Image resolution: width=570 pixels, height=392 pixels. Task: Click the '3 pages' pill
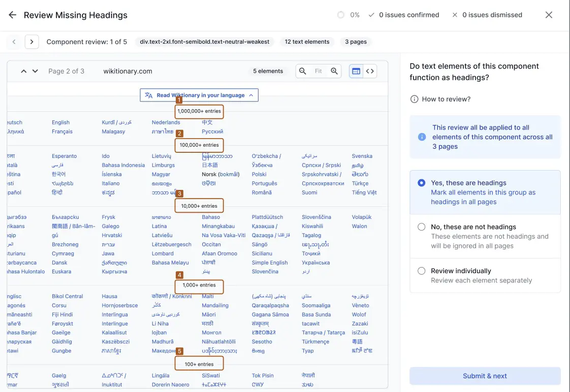click(355, 42)
